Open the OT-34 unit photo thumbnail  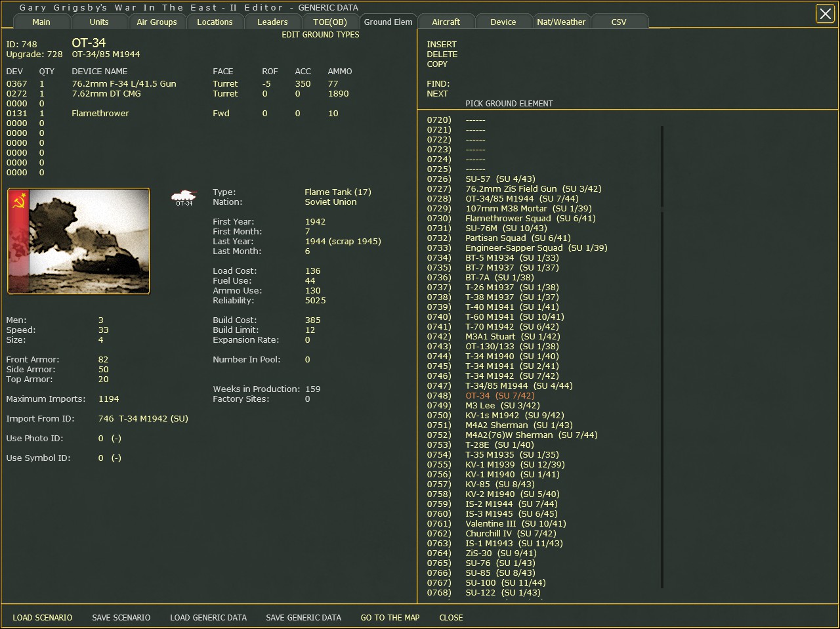tap(79, 242)
